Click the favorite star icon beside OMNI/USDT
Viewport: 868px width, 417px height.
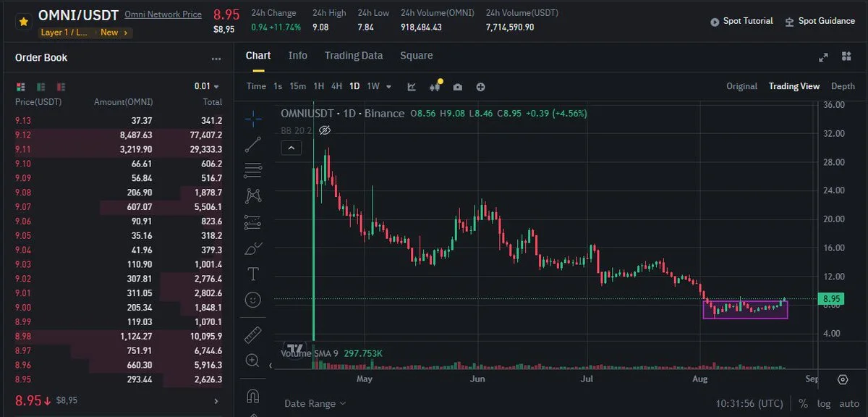pyautogui.click(x=24, y=22)
